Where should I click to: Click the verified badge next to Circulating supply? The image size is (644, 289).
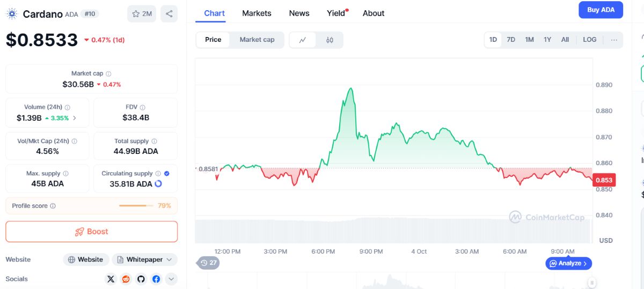[x=166, y=174]
